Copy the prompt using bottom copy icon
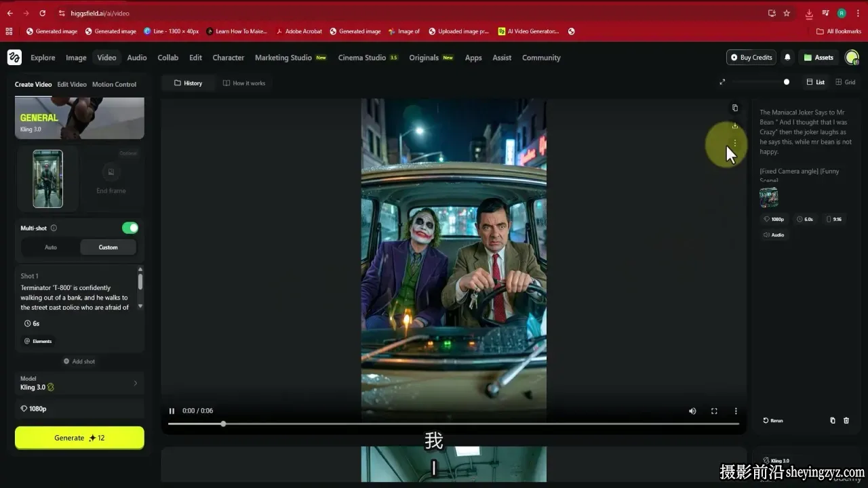The width and height of the screenshot is (868, 488). pyautogui.click(x=833, y=420)
